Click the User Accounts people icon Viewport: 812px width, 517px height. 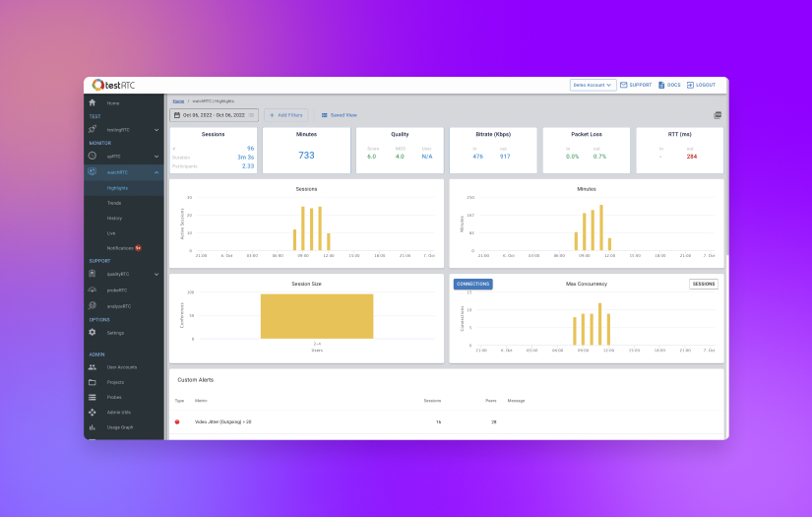coord(93,367)
